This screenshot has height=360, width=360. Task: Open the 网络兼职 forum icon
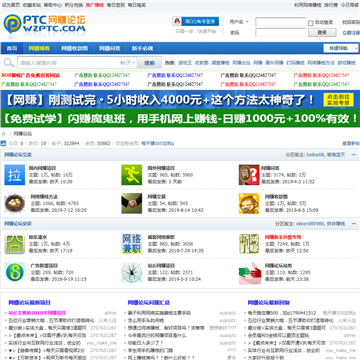tap(132, 244)
